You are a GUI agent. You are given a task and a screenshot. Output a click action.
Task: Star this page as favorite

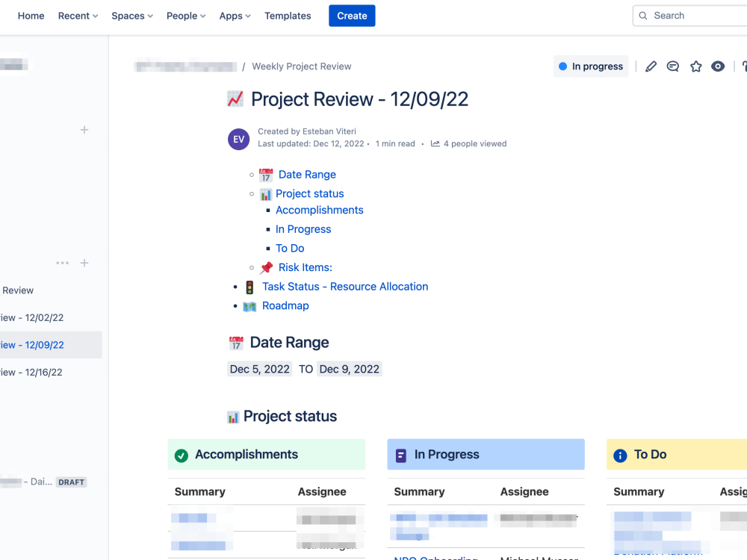coord(696,66)
